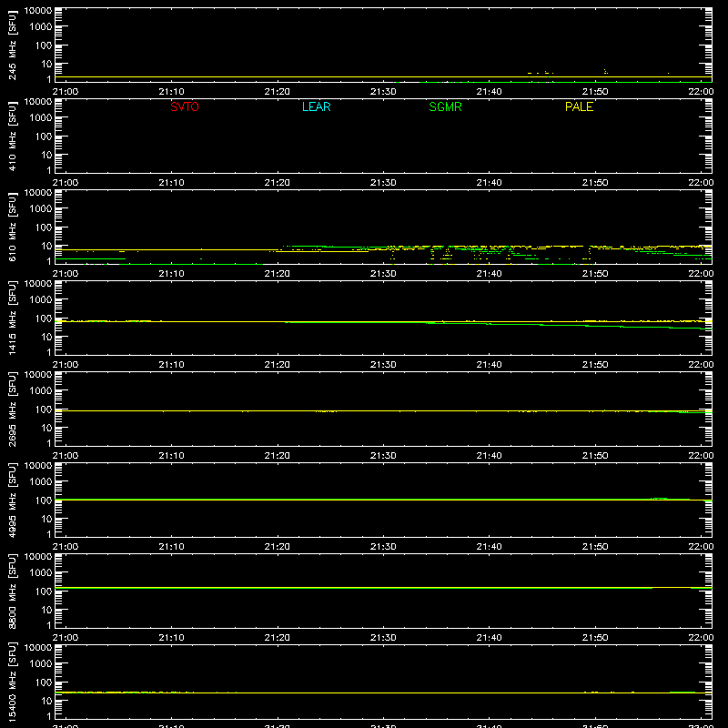Click the green SGMR station label
Viewport: 728px width, 728px height.
click(445, 106)
